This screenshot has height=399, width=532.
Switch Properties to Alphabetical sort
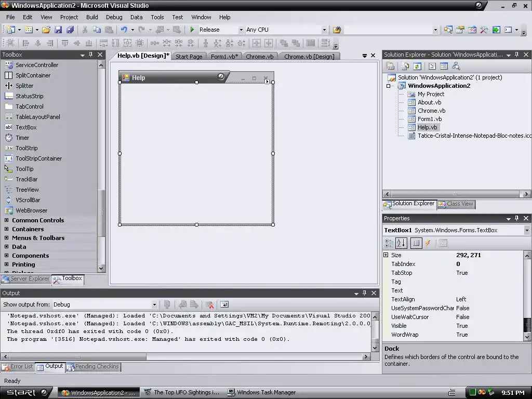tap(401, 243)
